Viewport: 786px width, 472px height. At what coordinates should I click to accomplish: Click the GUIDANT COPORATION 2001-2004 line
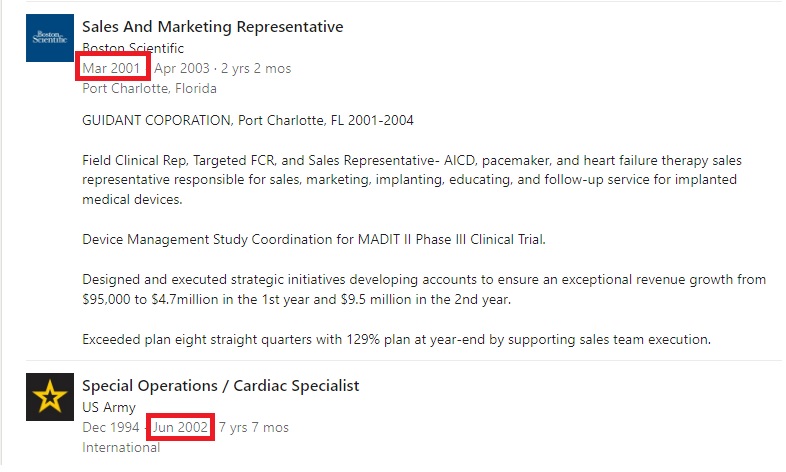[x=248, y=121]
